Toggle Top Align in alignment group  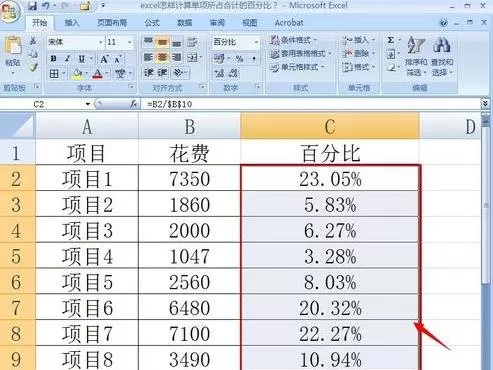coord(148,42)
